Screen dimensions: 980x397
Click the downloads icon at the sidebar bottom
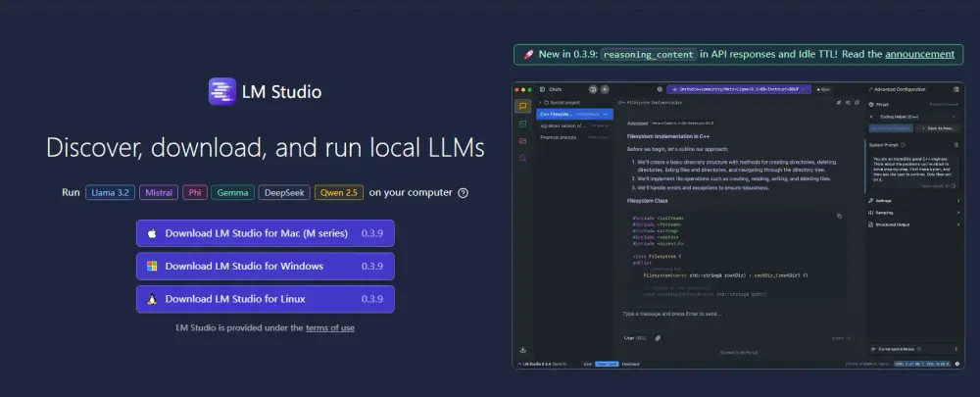click(x=523, y=350)
